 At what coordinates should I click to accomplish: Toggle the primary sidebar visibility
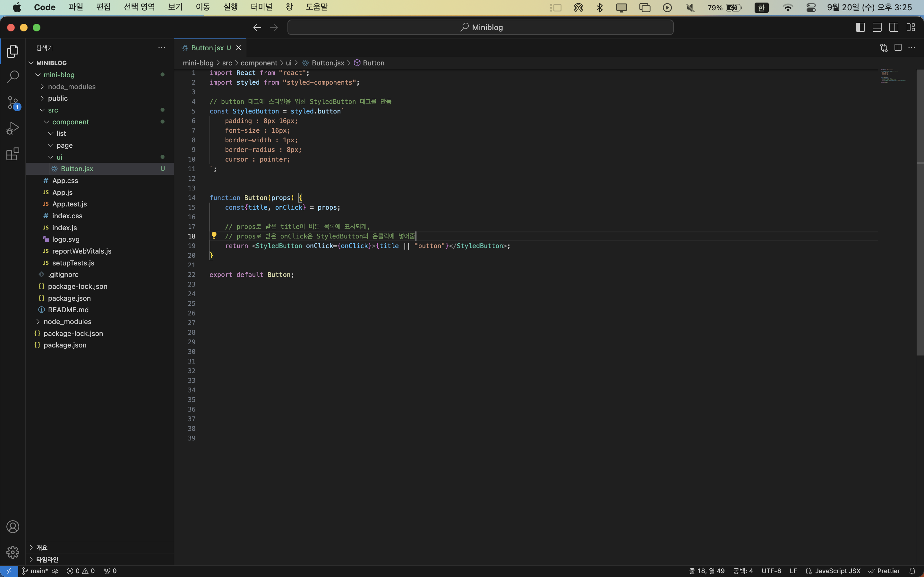[x=860, y=28]
